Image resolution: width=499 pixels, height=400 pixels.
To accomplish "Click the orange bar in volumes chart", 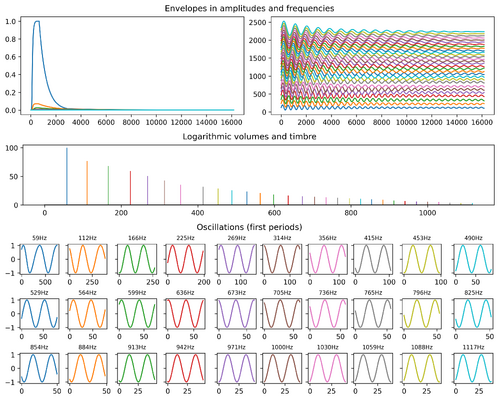I will coord(87,183).
